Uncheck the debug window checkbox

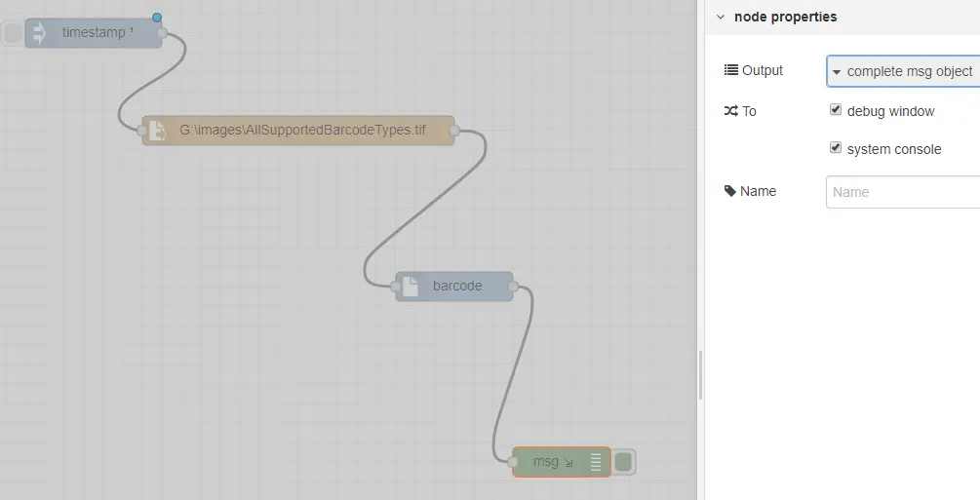pos(835,109)
